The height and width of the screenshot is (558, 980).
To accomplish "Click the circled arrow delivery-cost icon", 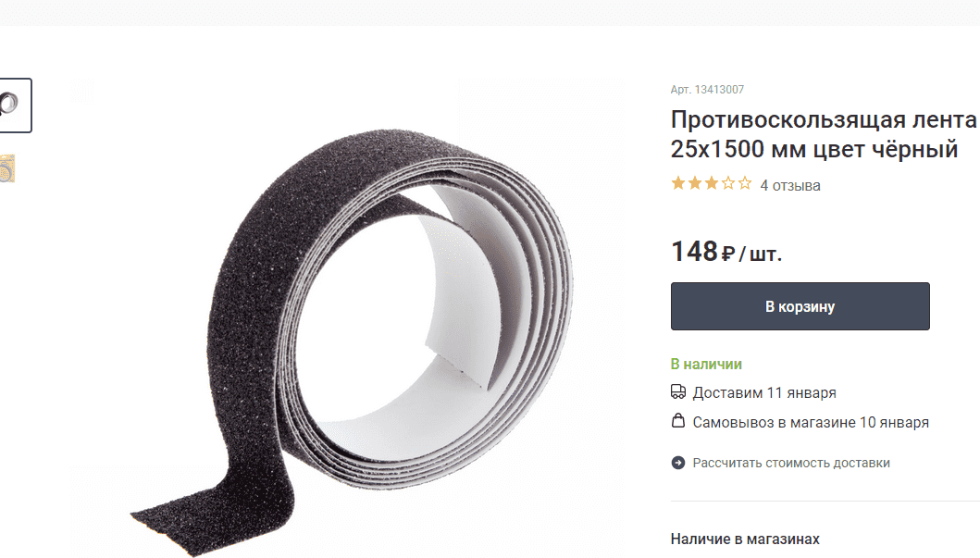I will pos(678,463).
